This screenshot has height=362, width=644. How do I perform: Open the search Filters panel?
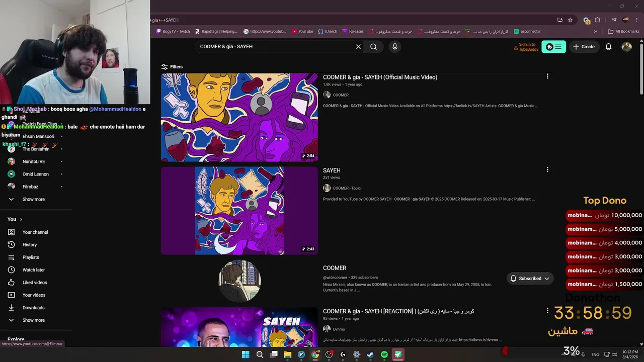click(172, 67)
